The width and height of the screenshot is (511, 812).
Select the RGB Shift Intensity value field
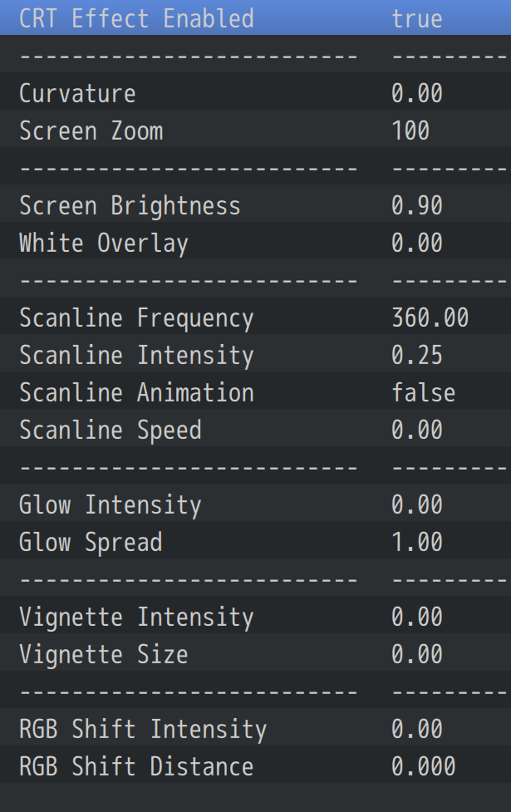pos(417,729)
